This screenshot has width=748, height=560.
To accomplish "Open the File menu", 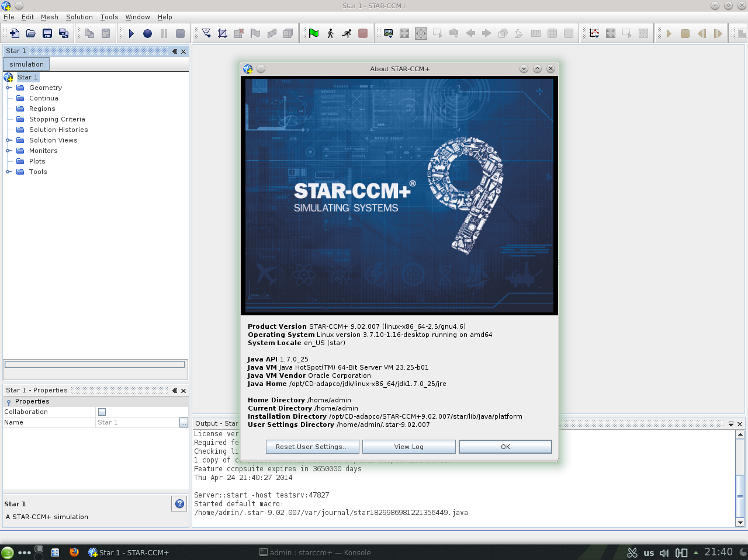I will (9, 17).
